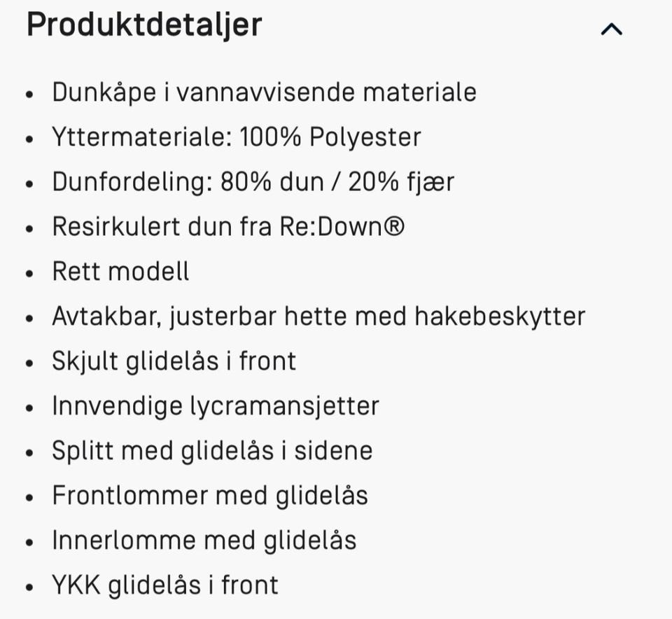The height and width of the screenshot is (619, 672).
Task: Select the line Innvendige lycramansjetter
Action: tap(215, 406)
